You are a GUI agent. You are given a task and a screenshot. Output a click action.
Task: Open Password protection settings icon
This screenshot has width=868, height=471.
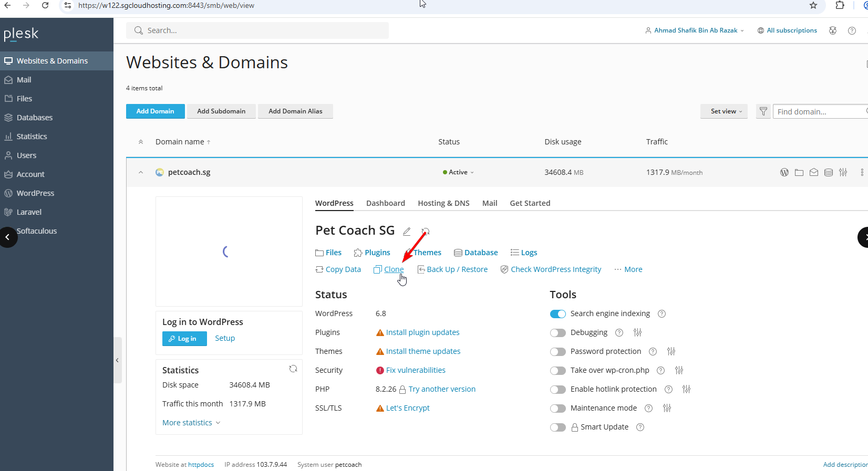[671, 351]
